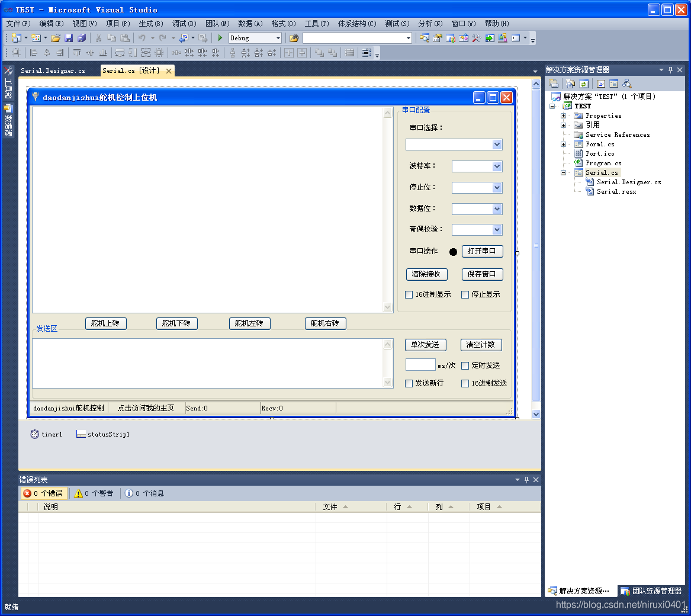Expand the Form1.cs tree node
The image size is (691, 616).
pyautogui.click(x=563, y=144)
